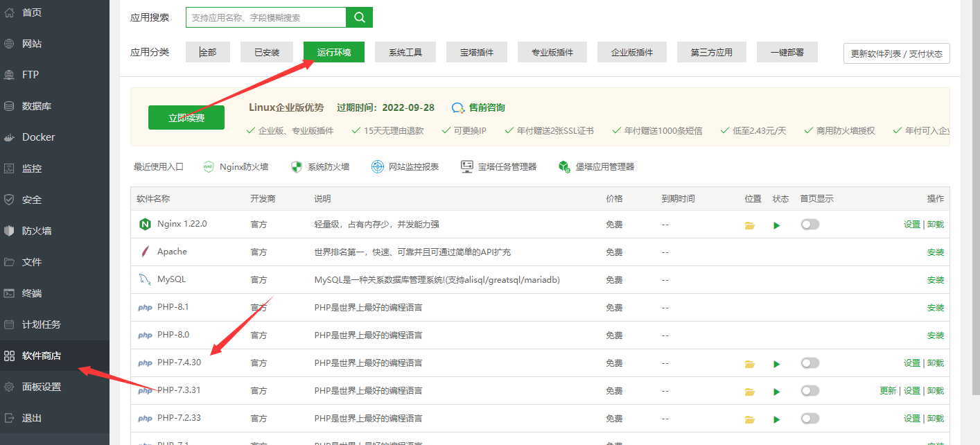Toggle PHP-7.2.33 homepage display switch
Image resolution: width=980 pixels, height=445 pixels.
(x=810, y=419)
